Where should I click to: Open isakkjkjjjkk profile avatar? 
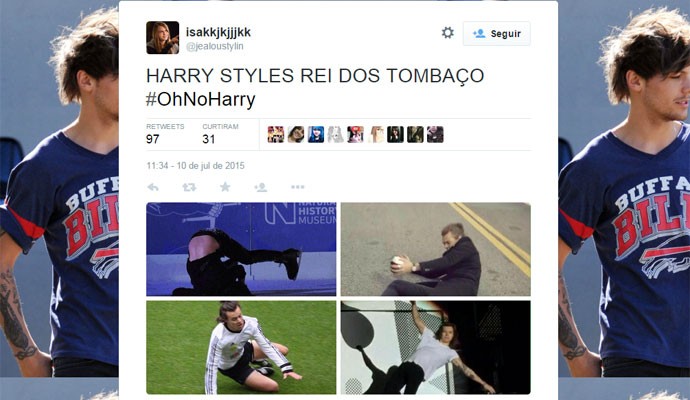(162, 37)
